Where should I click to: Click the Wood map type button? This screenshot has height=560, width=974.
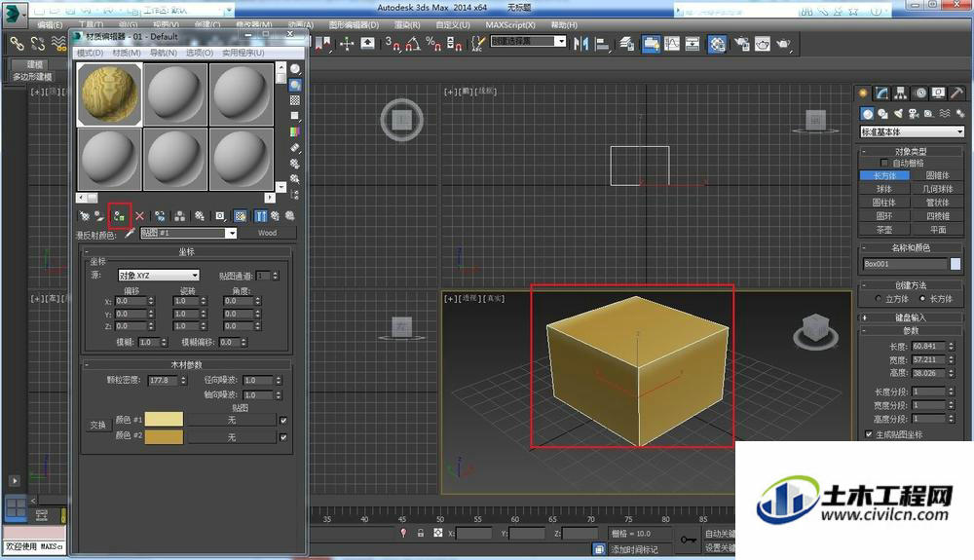point(268,233)
